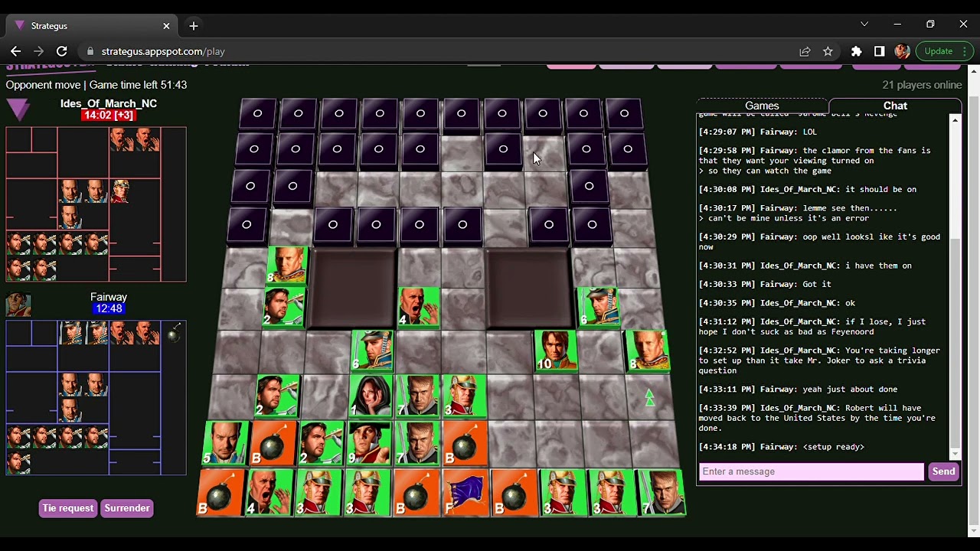Viewport: 980px width, 551px height.
Task: Send the chat message
Action: coord(943,471)
